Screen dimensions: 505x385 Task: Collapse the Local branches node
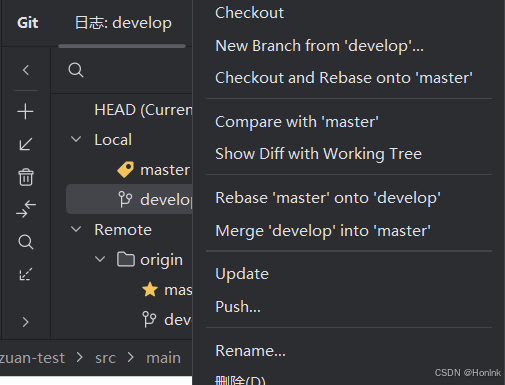pos(76,139)
